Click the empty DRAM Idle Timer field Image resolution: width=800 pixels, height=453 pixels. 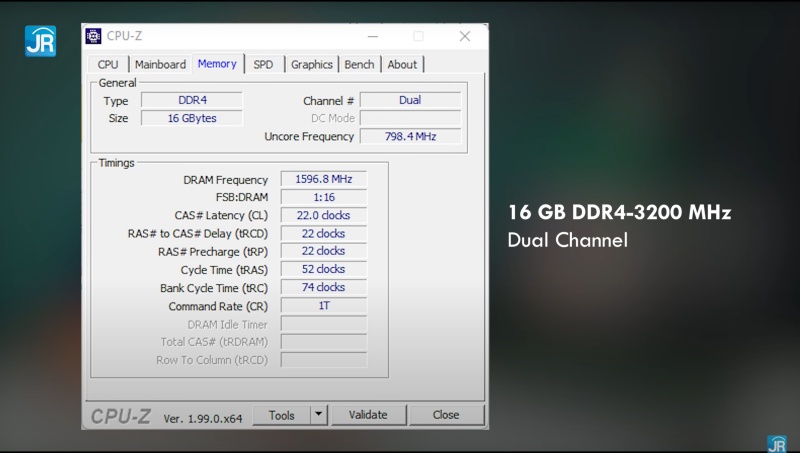pyautogui.click(x=323, y=324)
